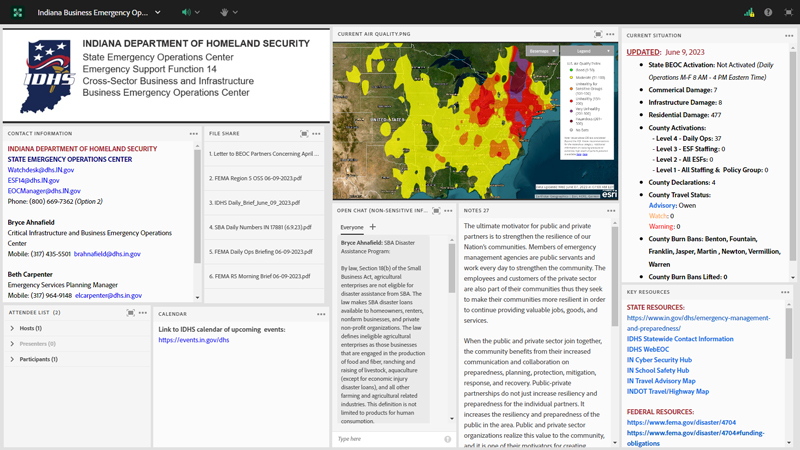
Task: Click the Adobe Connect logo icon
Action: (17, 13)
